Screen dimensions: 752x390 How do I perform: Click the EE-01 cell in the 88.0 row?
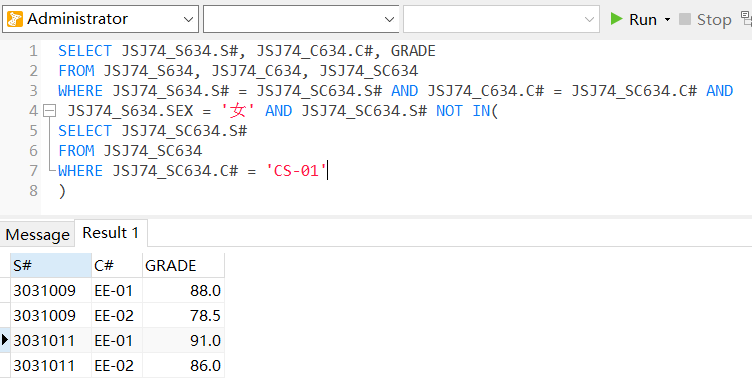click(117, 290)
